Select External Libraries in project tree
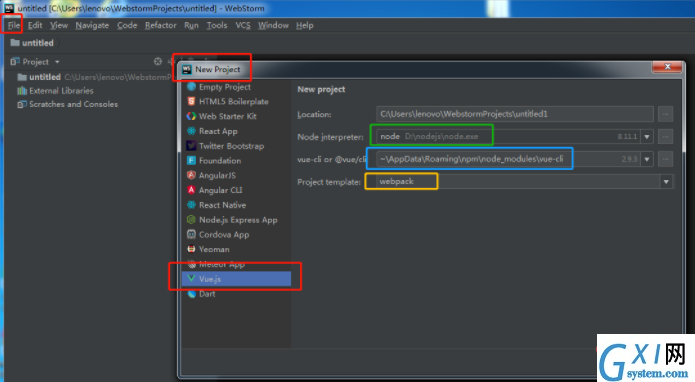The height and width of the screenshot is (382, 695). point(55,91)
